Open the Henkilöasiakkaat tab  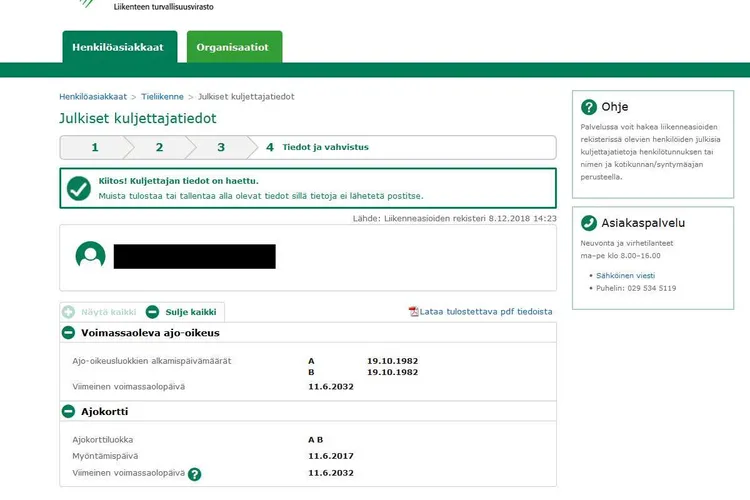pyautogui.click(x=119, y=47)
